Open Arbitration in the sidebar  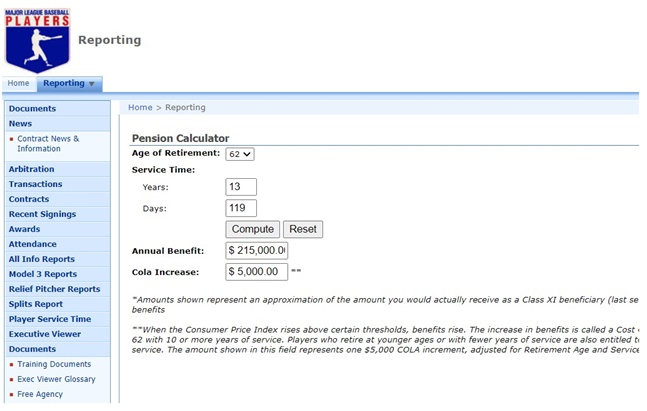coord(32,169)
